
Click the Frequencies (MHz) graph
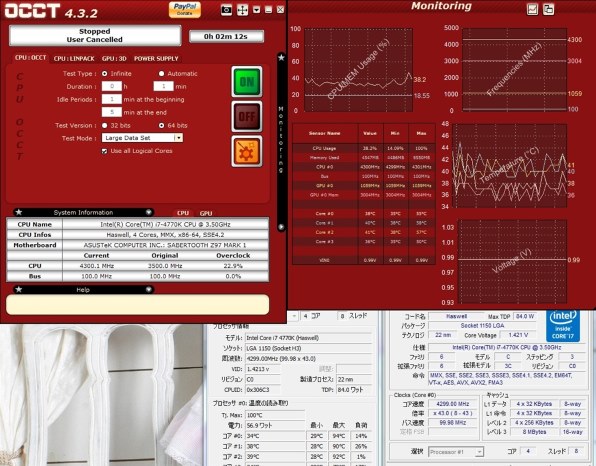514,69
